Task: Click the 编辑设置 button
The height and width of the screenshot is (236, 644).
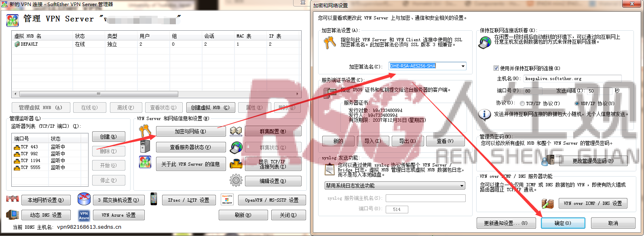Action: point(273,181)
